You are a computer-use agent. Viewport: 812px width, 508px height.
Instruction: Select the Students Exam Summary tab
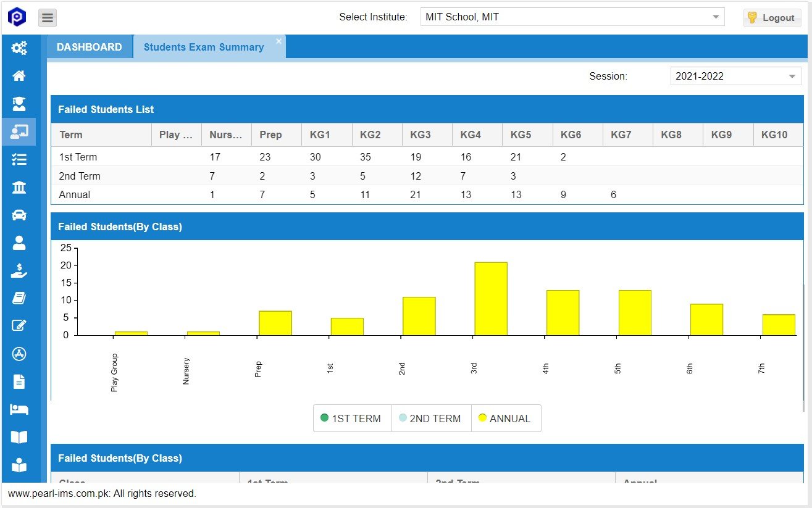204,48
